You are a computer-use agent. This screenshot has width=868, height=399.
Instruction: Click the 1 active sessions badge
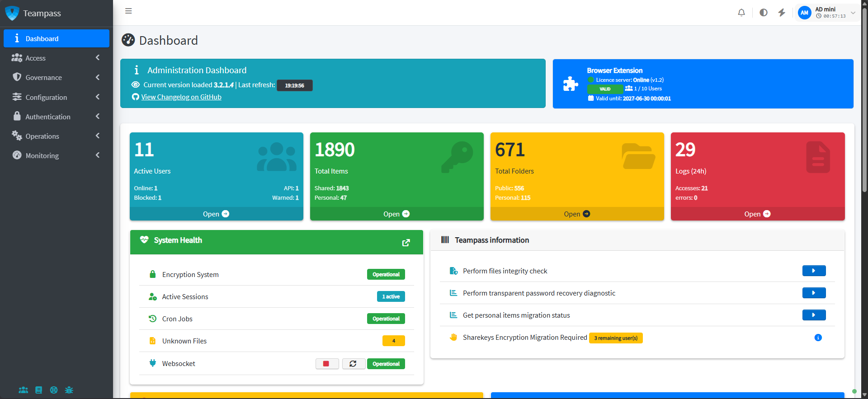coord(391,296)
